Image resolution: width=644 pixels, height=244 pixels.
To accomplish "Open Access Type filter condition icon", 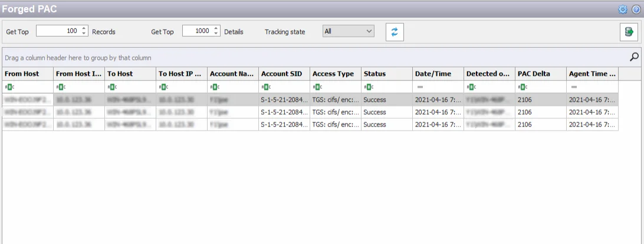I will [317, 87].
